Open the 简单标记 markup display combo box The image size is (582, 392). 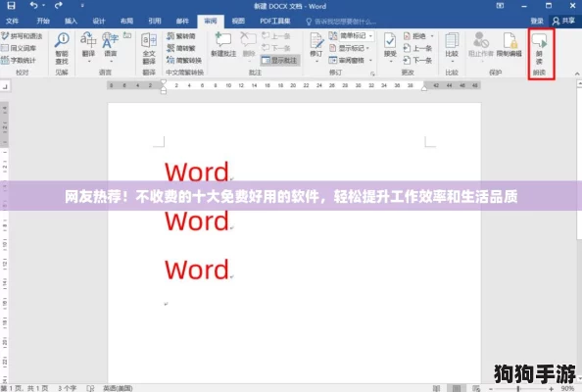point(356,35)
